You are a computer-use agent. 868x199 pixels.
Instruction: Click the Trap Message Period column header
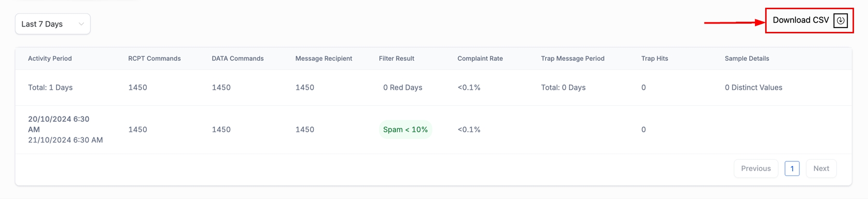coord(573,58)
